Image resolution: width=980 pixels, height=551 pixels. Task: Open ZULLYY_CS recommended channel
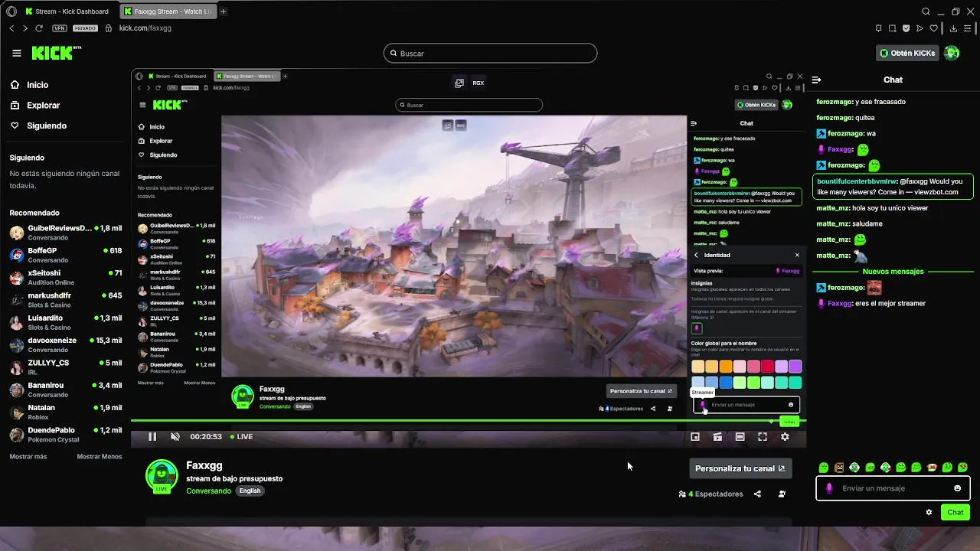click(x=66, y=367)
